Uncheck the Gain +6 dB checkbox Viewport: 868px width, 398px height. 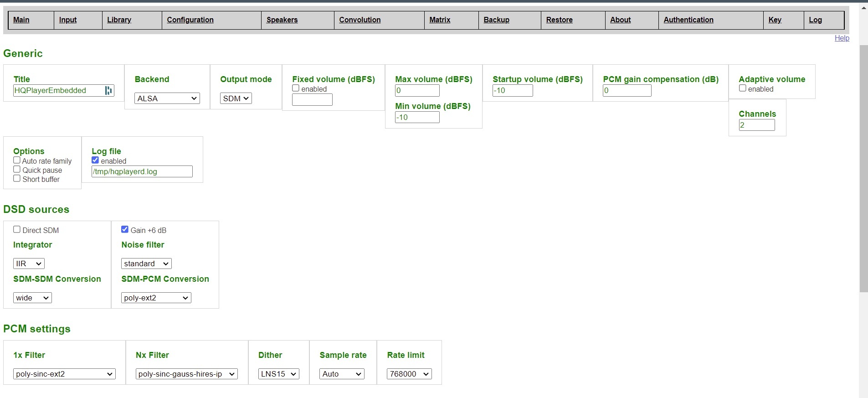click(125, 230)
